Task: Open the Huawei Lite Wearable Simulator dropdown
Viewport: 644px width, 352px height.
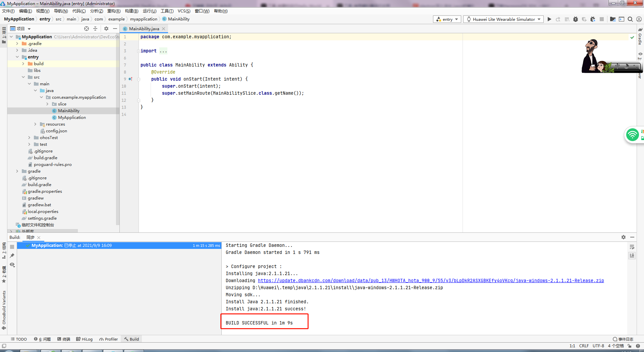Action: [503, 19]
